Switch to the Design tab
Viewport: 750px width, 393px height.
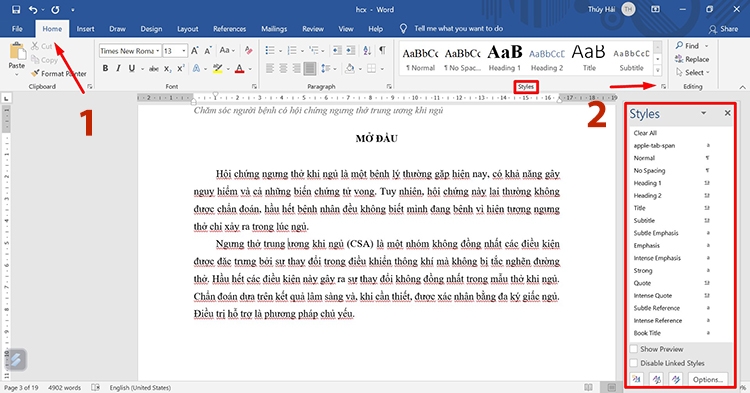click(x=151, y=29)
